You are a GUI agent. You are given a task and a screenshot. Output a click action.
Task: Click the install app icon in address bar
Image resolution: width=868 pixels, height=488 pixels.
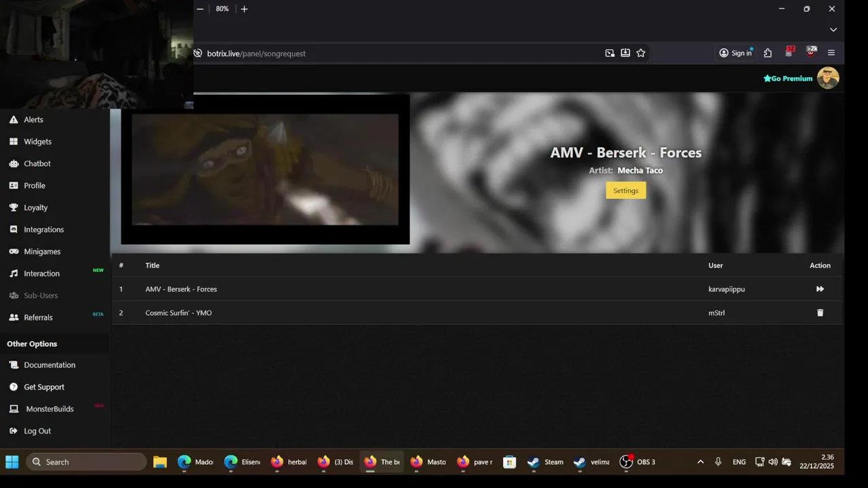point(625,53)
